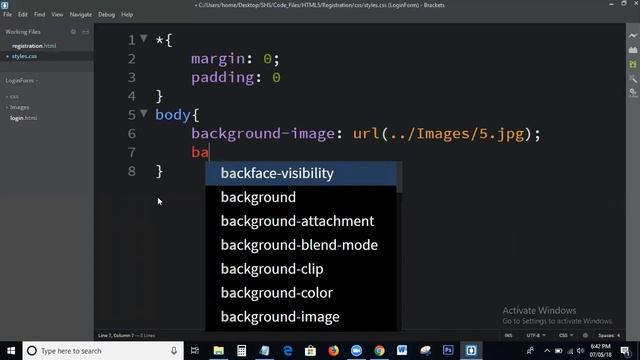Viewport: 640px width, 360px height.
Task: Open registration.html in Working Files
Action: click(34, 46)
